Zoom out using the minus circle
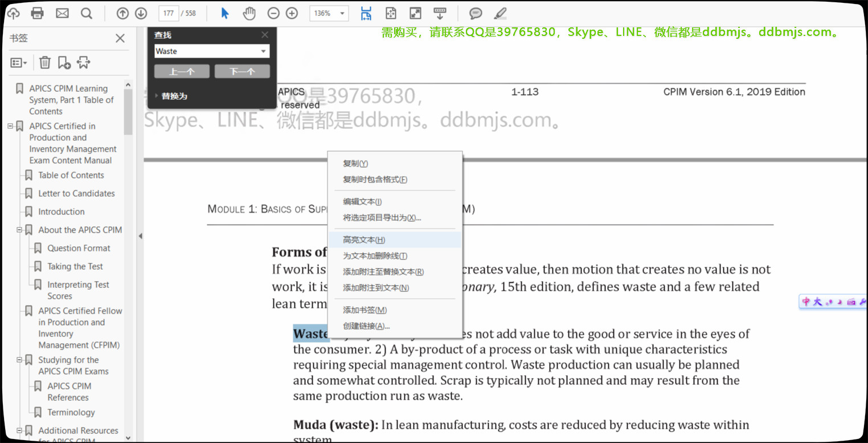Screen dimensions: 868x443 [x=273, y=13]
